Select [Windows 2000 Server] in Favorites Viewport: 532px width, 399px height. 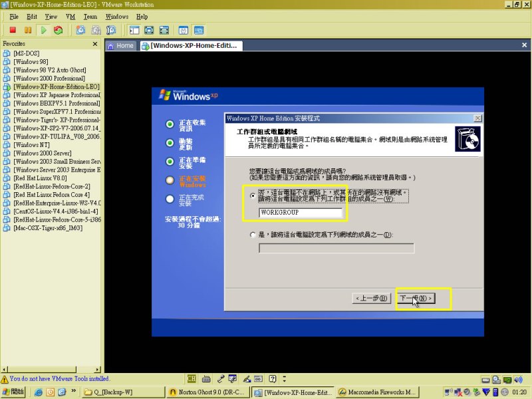click(43, 154)
